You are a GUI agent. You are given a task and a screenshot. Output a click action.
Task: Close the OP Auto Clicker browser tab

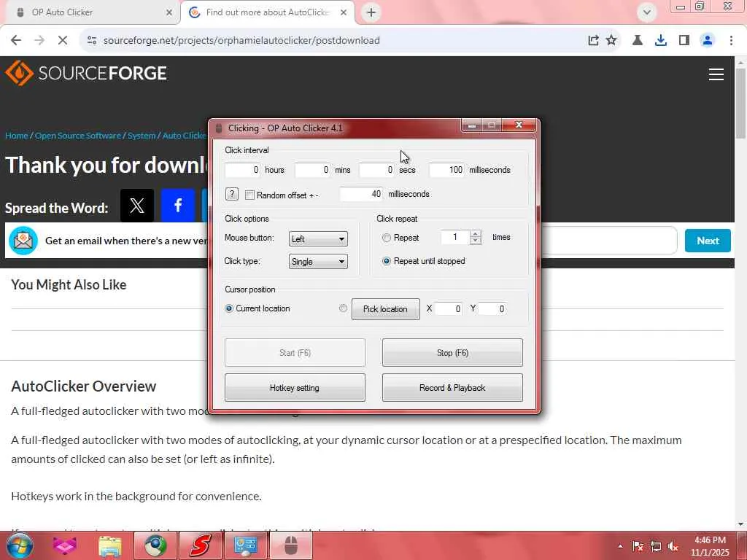169,12
